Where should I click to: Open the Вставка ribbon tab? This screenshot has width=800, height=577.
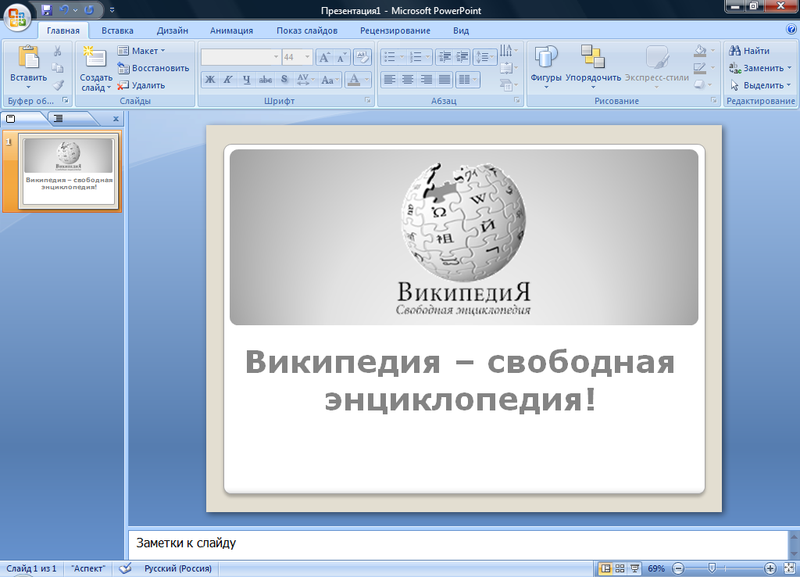point(117,30)
